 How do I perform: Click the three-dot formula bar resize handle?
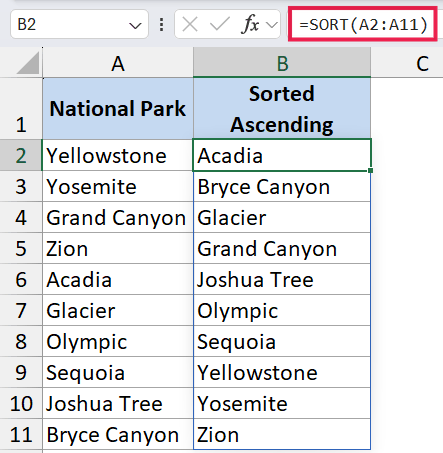pyautogui.click(x=162, y=25)
